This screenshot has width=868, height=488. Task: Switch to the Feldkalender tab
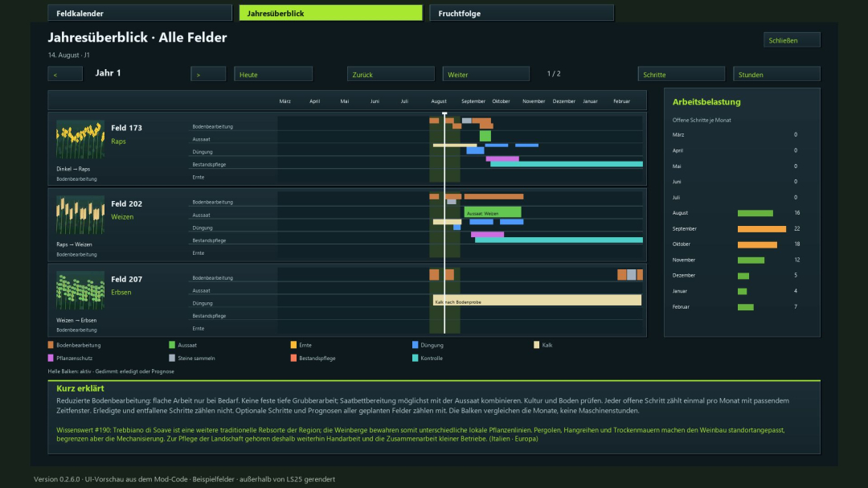click(140, 13)
